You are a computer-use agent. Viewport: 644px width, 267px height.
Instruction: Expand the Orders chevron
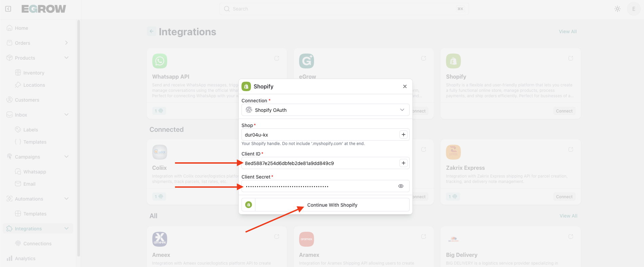pyautogui.click(x=66, y=43)
